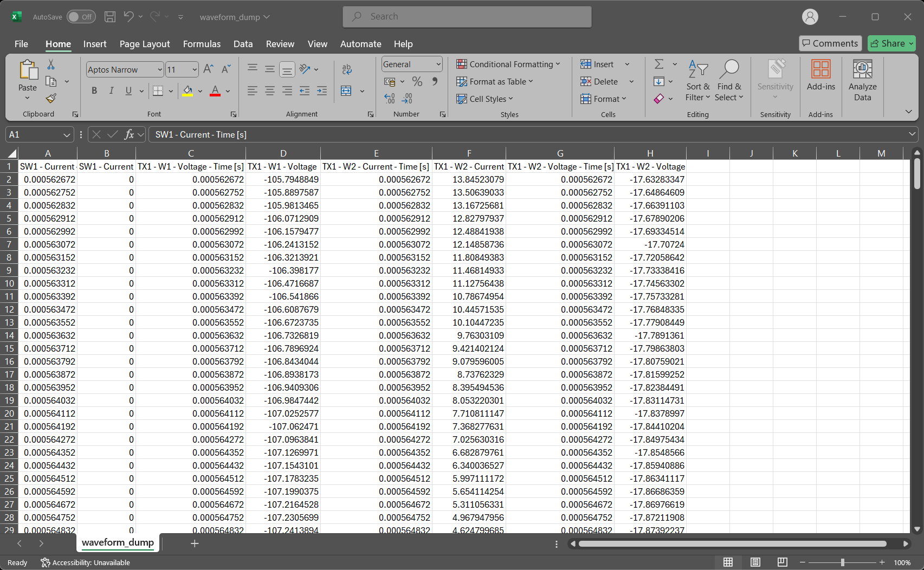
Task: Open the Add-ins button
Action: (821, 75)
